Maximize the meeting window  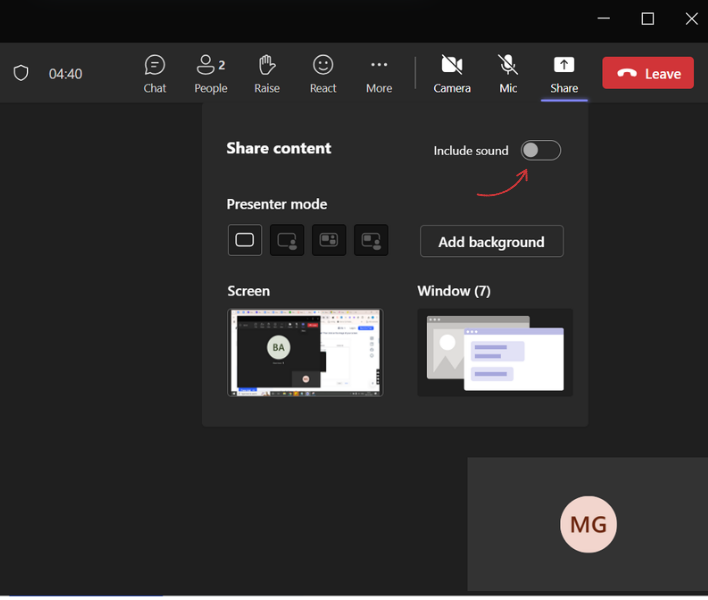[x=647, y=19]
